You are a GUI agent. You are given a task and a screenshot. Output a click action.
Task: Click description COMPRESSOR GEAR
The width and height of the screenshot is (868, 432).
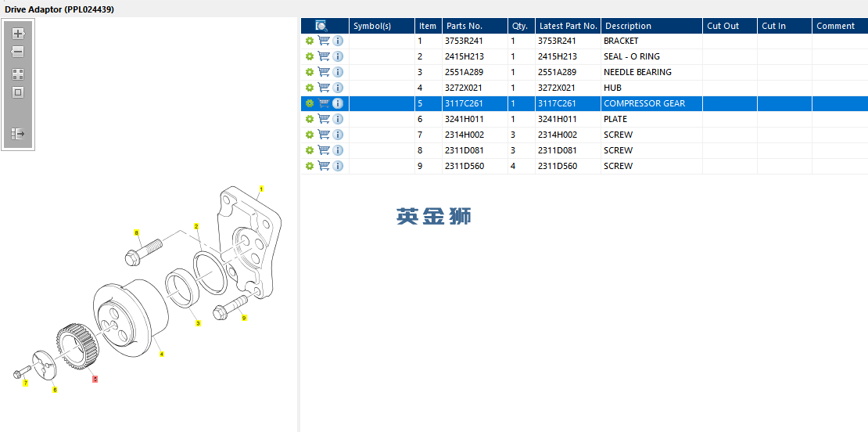[x=644, y=103]
